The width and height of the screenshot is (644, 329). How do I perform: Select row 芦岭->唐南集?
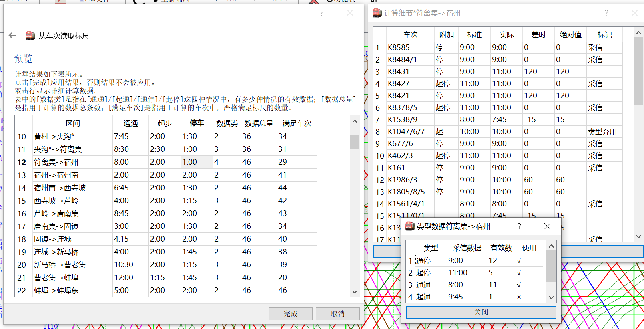tap(166, 213)
